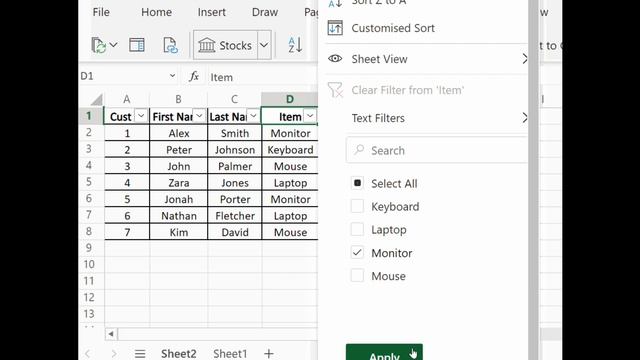Viewport: 640px width, 360px height.
Task: Click the cell containing Jonah
Action: click(178, 199)
